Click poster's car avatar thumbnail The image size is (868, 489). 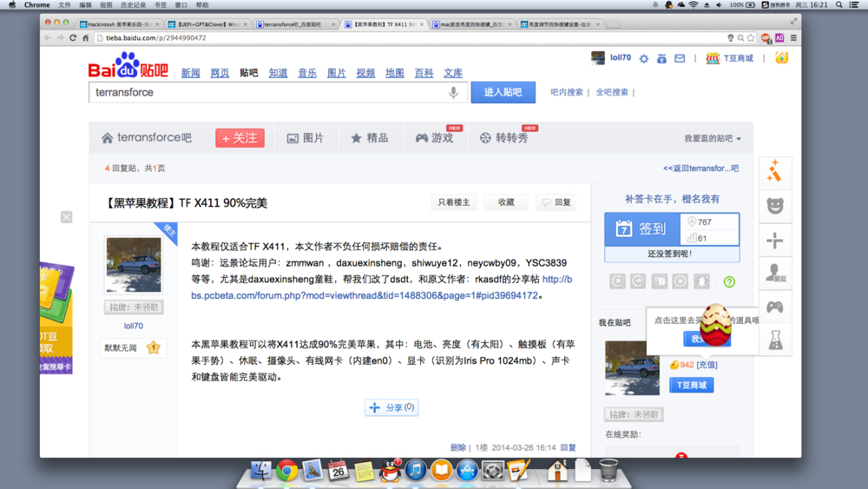click(x=134, y=265)
